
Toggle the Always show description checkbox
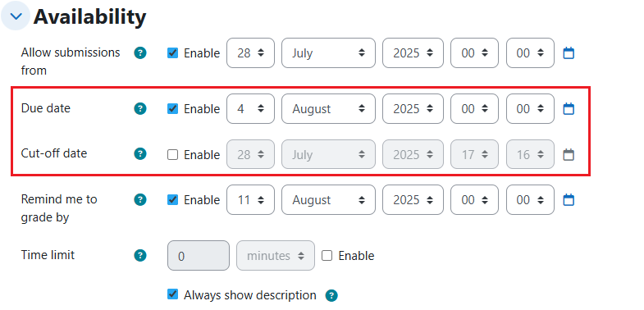[173, 294]
